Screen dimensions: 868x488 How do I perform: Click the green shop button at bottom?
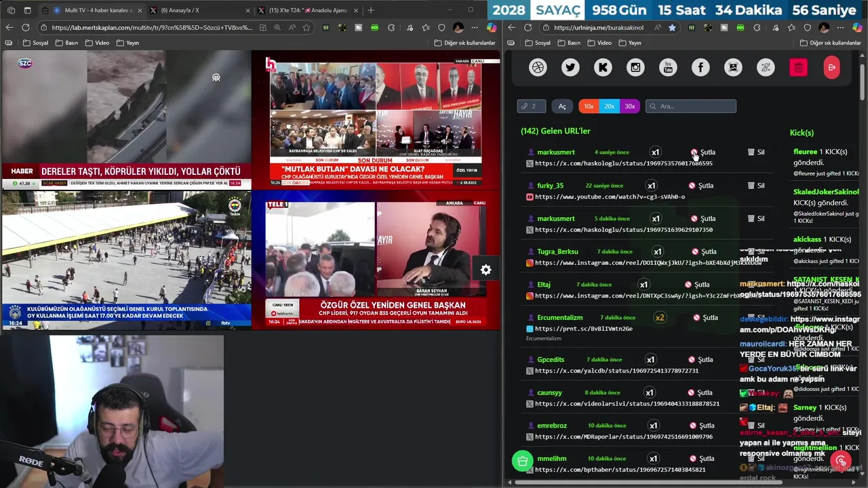522,462
